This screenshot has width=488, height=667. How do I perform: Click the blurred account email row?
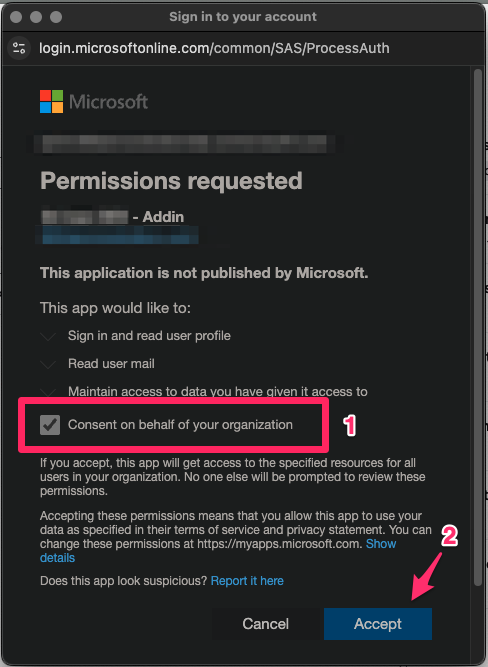click(183, 144)
